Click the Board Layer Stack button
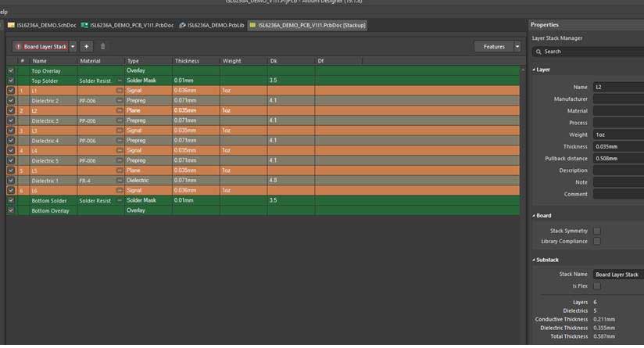 click(x=41, y=47)
